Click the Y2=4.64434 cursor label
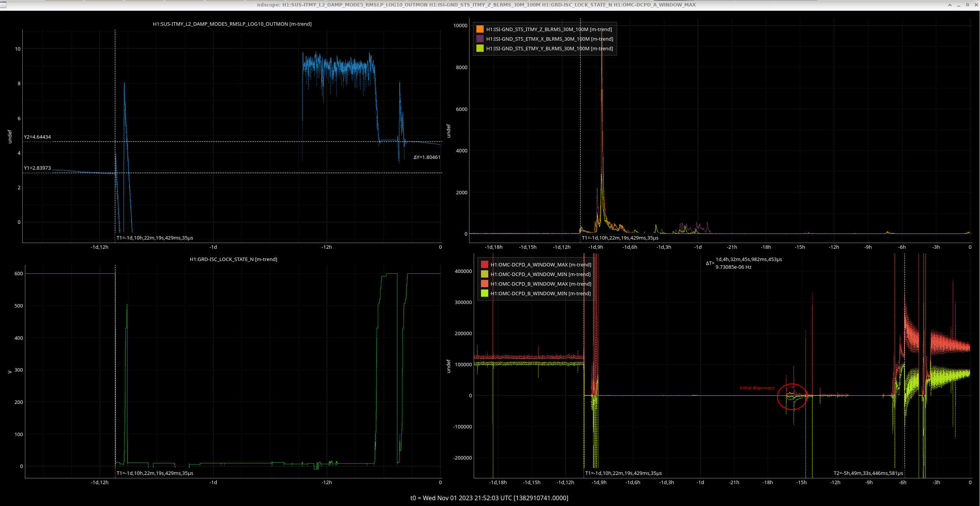Screen dimensions: 980x506 tap(37, 137)
